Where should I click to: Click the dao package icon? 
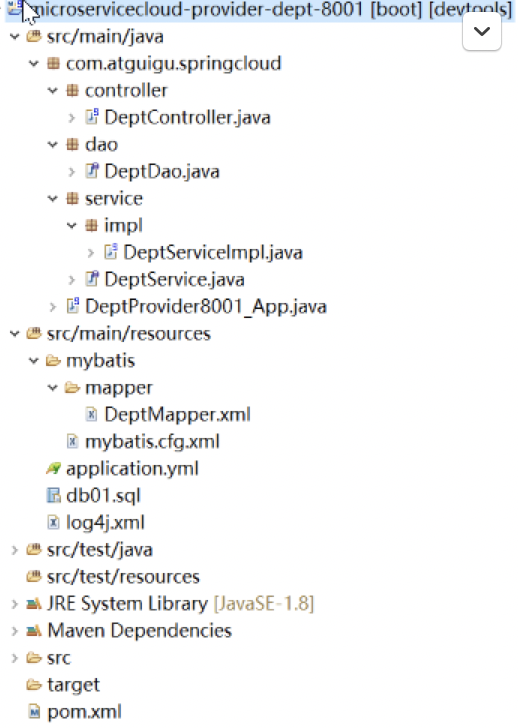pos(72,144)
